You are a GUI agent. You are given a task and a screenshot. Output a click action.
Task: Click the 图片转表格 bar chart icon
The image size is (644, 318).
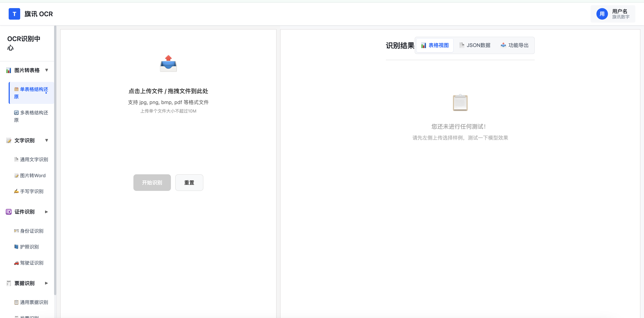tap(9, 70)
